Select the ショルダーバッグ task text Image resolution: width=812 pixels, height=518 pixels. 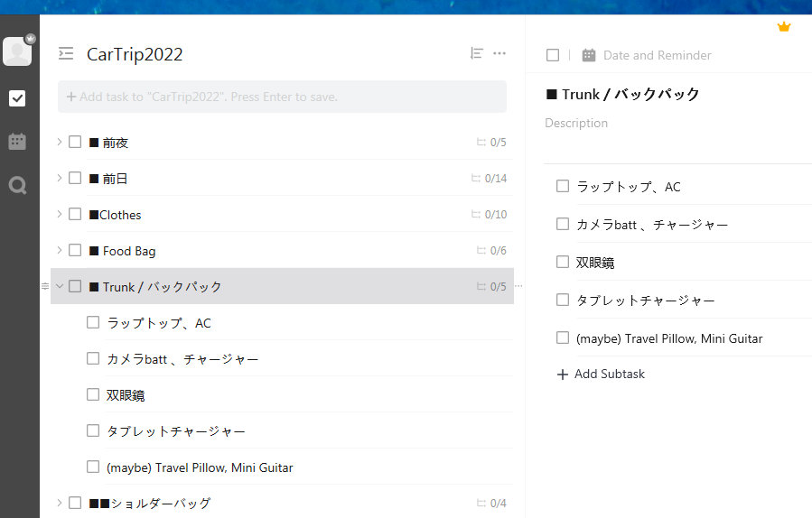point(150,503)
